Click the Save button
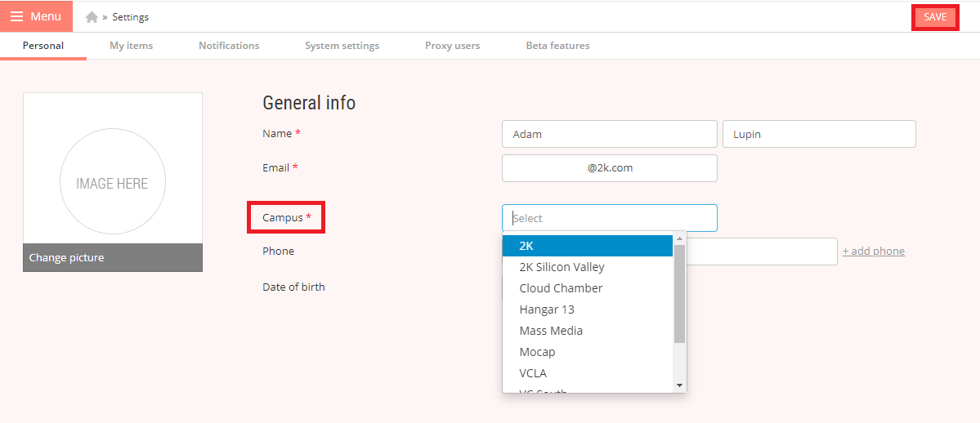This screenshot has width=980, height=423. coord(935,17)
